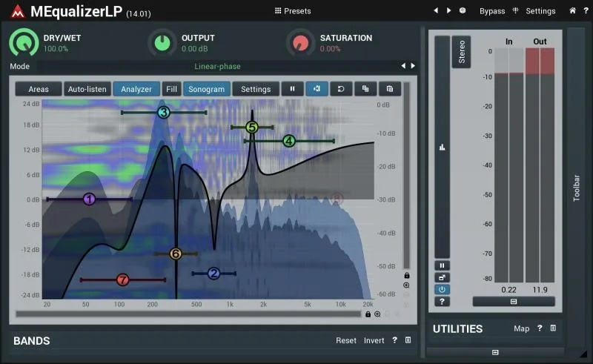Click the vertical zoom magnifier icon

406,285
